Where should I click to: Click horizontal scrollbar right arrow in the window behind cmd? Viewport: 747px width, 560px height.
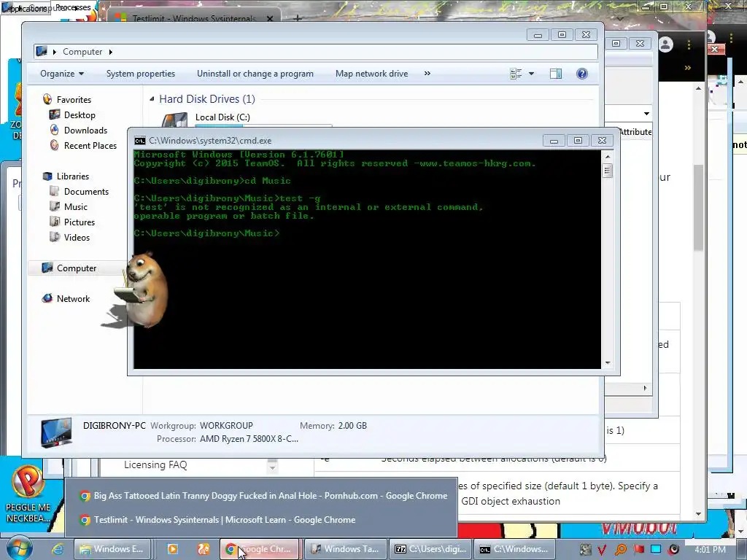[x=645, y=388]
